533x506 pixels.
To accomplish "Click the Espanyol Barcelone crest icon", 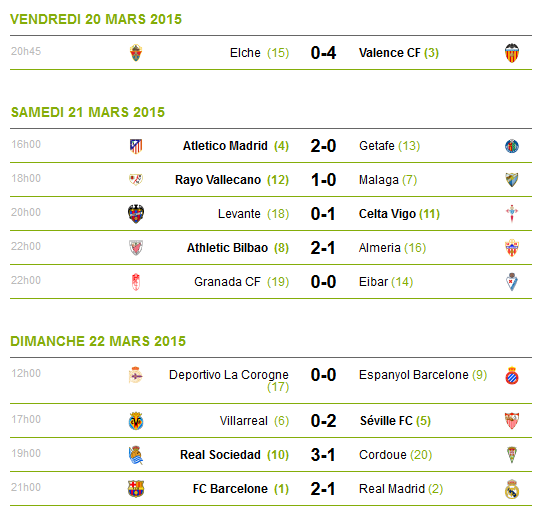I will tap(512, 375).
